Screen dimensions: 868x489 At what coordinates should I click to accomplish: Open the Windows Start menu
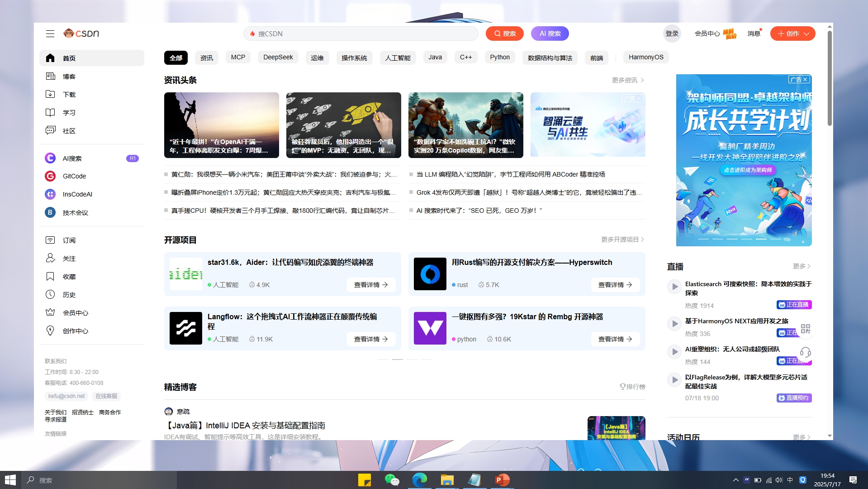[x=10, y=480]
